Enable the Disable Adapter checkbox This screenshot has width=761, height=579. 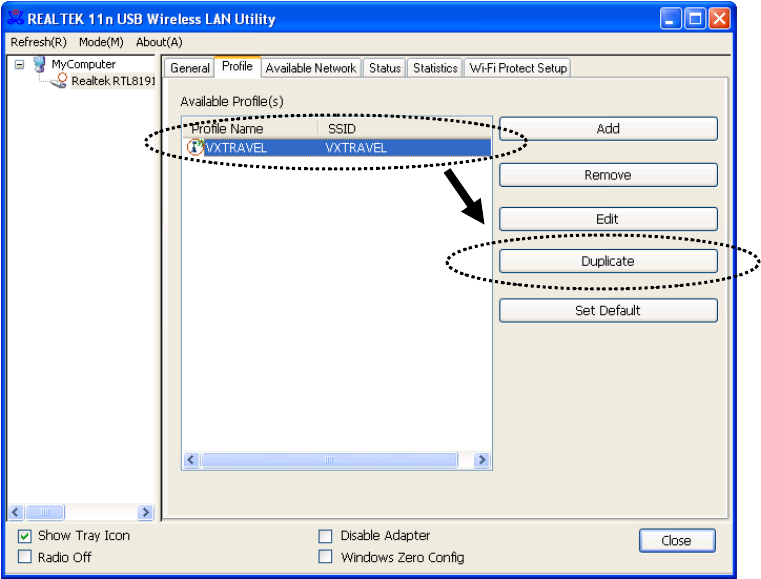[x=325, y=536]
